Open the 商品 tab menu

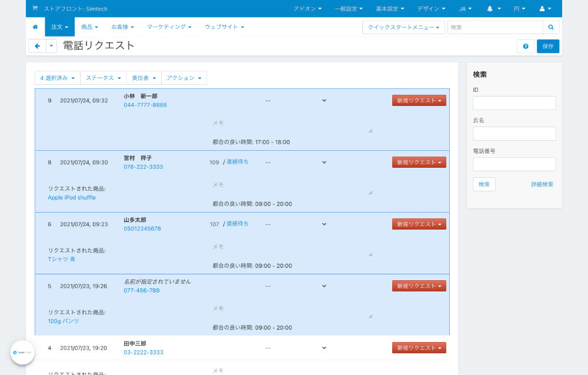pyautogui.click(x=89, y=27)
